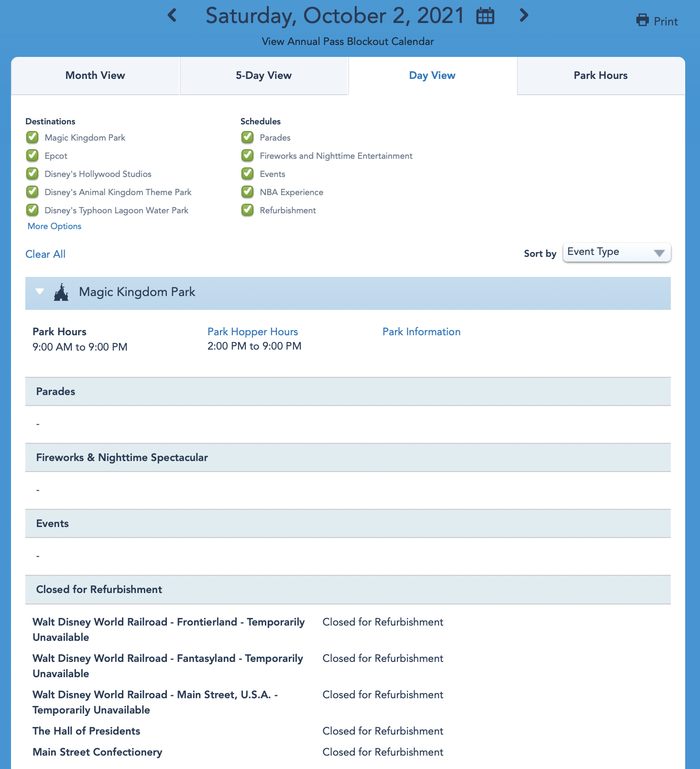Switch to the Month View tab
Screen dimensions: 700x769
point(95,76)
